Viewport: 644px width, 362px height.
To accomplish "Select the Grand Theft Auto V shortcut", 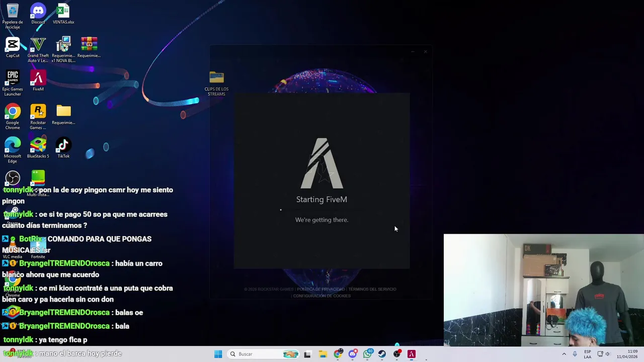I will [38, 50].
